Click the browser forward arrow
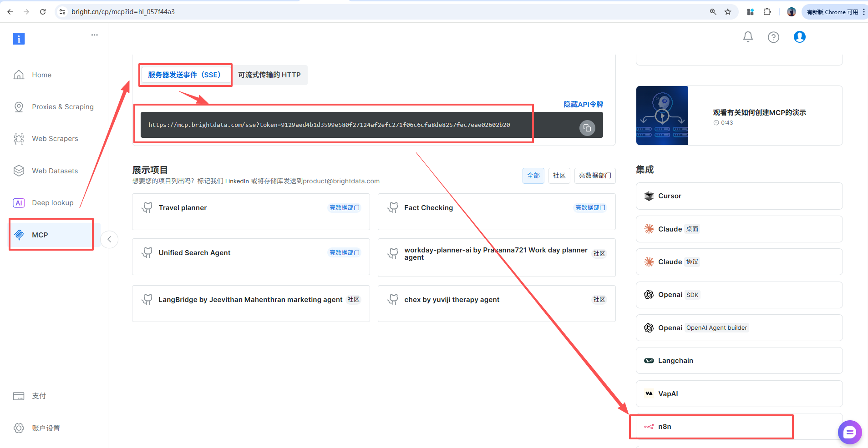 (26, 12)
